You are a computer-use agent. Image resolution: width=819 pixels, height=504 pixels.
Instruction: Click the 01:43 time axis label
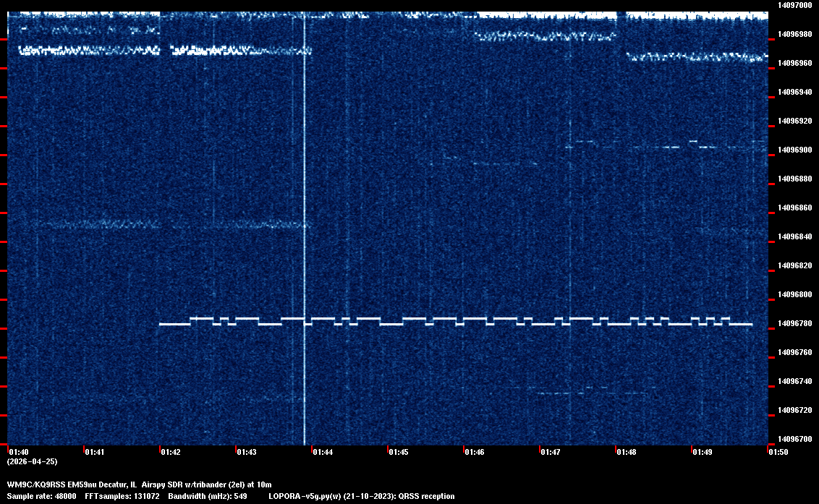coord(247,452)
